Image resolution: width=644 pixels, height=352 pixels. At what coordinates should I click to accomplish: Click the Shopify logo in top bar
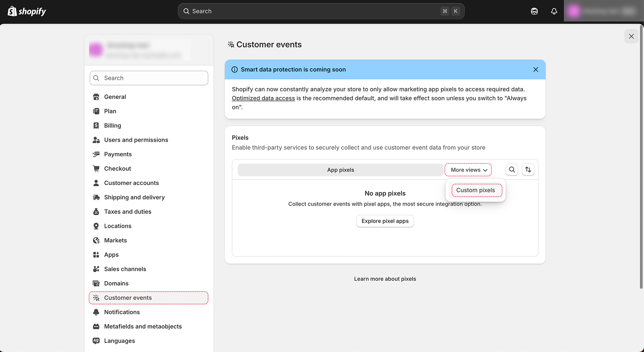click(27, 11)
